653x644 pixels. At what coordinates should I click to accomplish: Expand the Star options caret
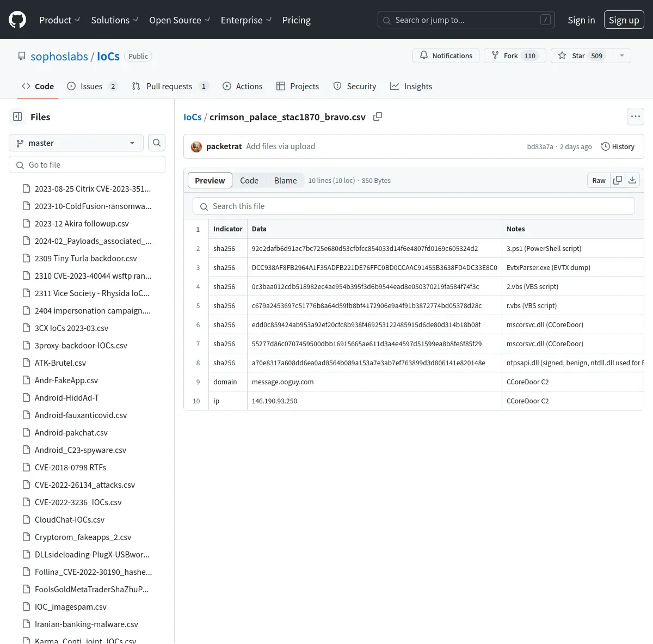point(622,56)
